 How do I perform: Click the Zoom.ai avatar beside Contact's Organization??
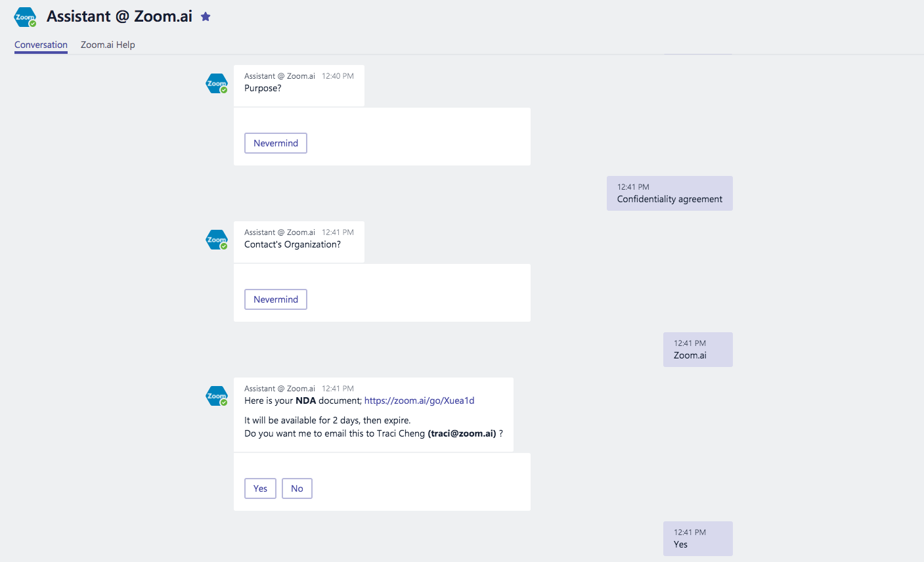pyautogui.click(x=217, y=240)
